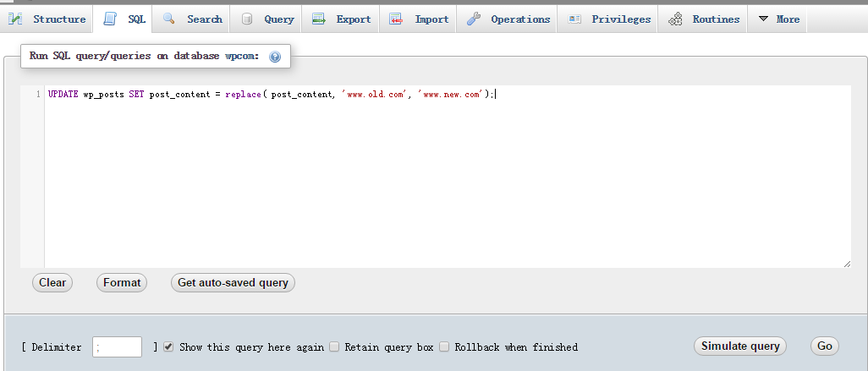Click the Operations wrench icon

[474, 19]
